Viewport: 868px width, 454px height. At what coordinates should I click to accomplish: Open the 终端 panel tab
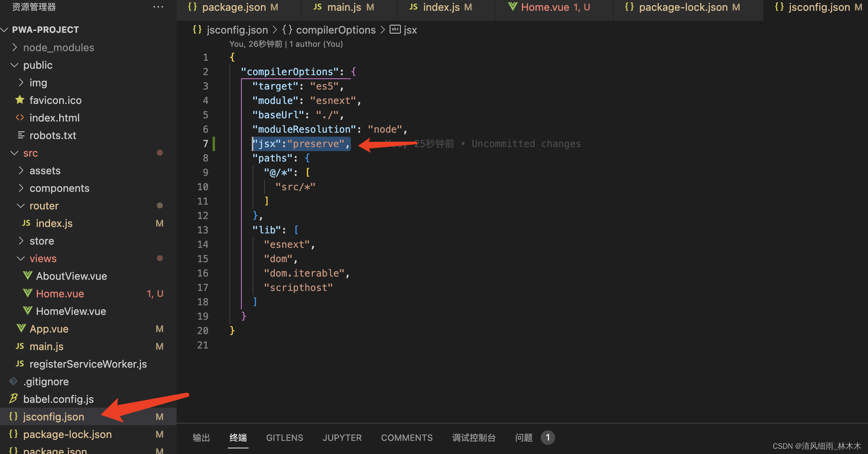coord(238,438)
